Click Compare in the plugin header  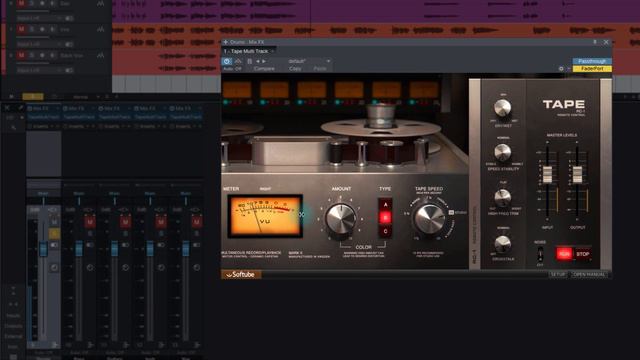[264, 69]
